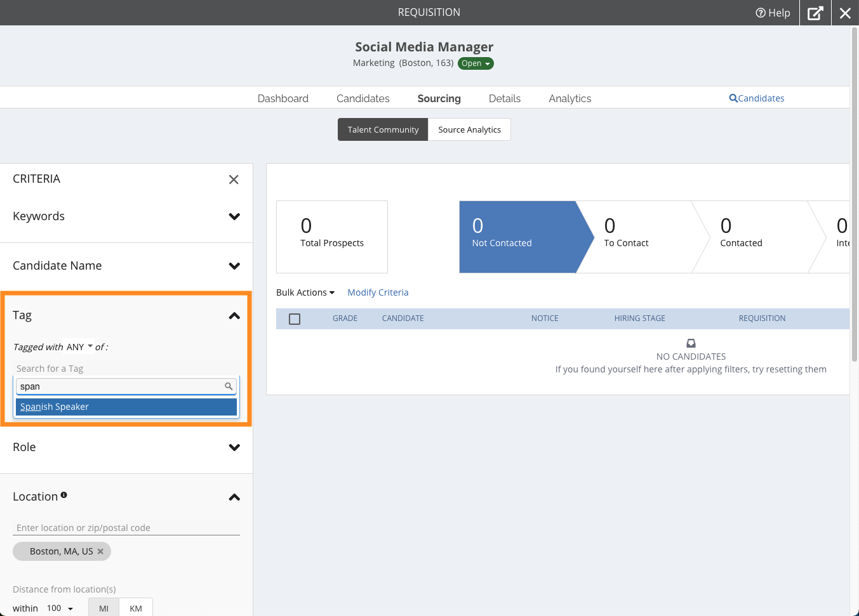Open requisition in new window icon
The image size is (859, 616).
pos(815,13)
